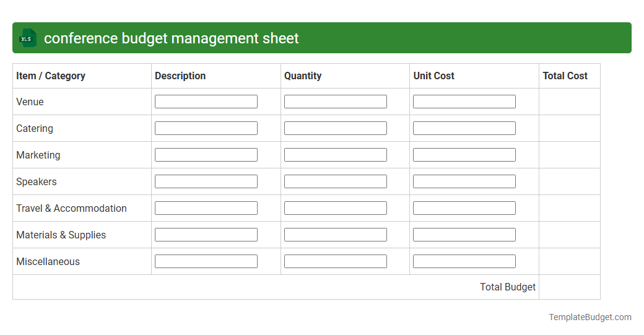Click the 'Miscellaneous' row label
644x335 pixels.
coord(48,261)
